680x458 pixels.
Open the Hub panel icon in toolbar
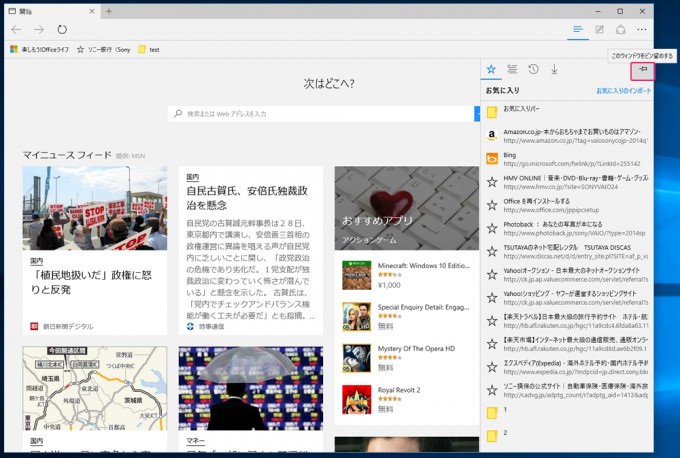578,29
